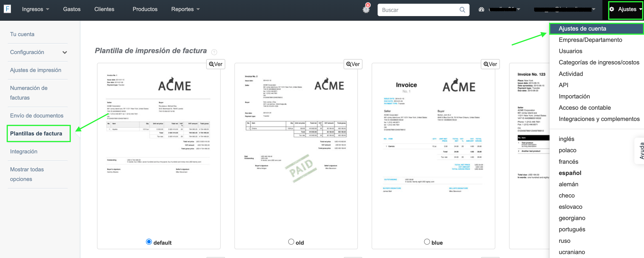Open the notifications icon with red badge
This screenshot has height=258, width=644.
tap(366, 9)
